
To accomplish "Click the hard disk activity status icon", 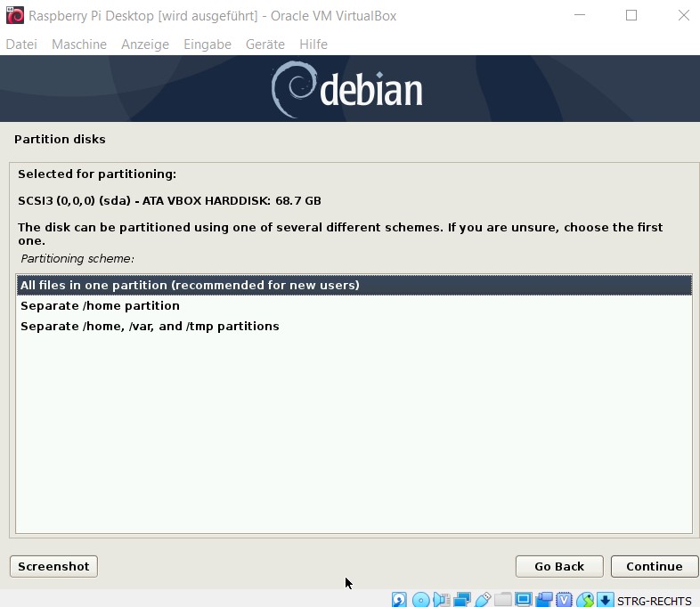I will (399, 600).
